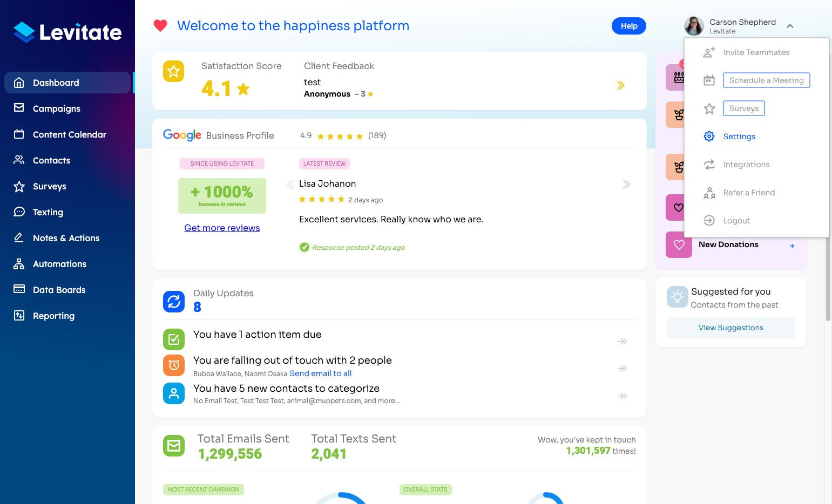Click the Levitate logo in sidebar
The height and width of the screenshot is (504, 832).
coord(67,32)
